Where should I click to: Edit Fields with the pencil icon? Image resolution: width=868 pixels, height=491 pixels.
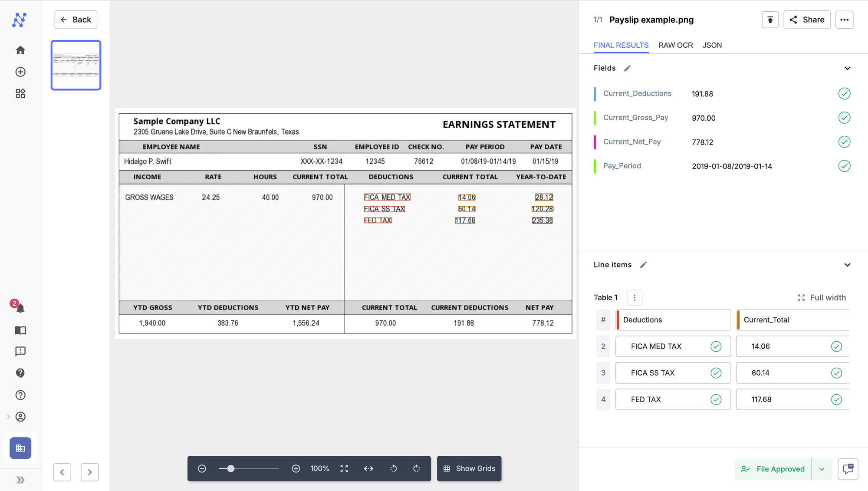pyautogui.click(x=627, y=68)
